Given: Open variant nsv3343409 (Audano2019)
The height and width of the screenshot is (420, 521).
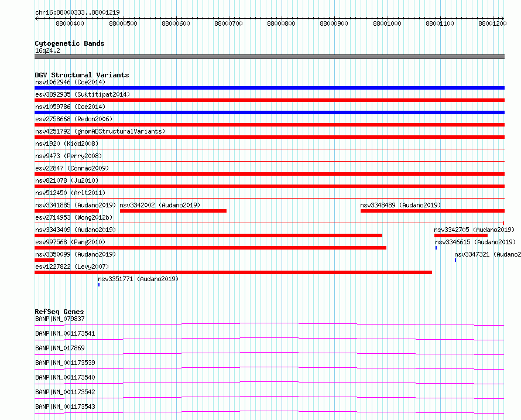Looking at the screenshot, I should 76,230.
